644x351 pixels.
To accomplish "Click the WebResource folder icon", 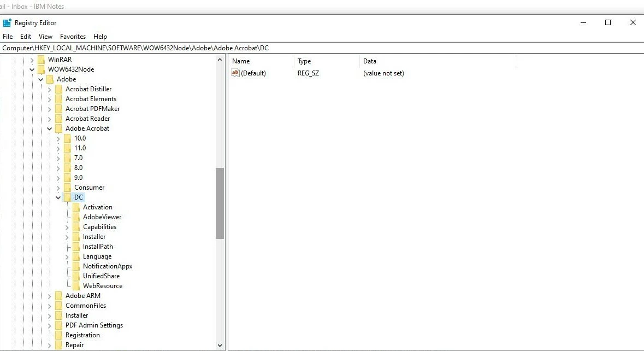I will coord(76,286).
